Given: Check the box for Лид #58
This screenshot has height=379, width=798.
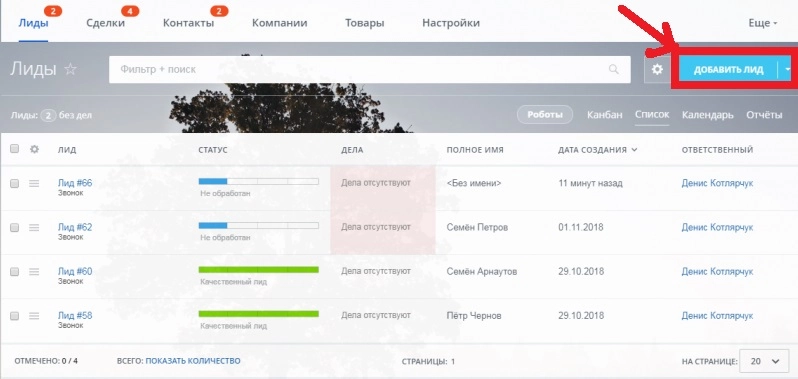Looking at the screenshot, I should coord(15,316).
